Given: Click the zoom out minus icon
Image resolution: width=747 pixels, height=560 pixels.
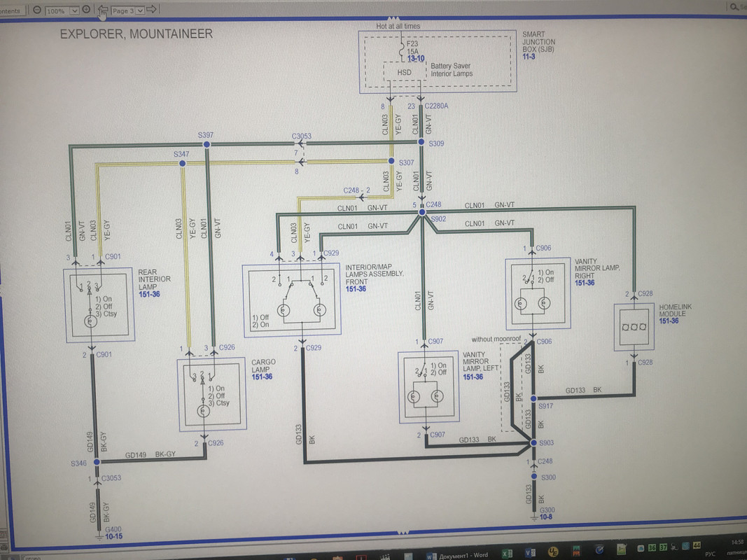Looking at the screenshot, I should tap(36, 10).
